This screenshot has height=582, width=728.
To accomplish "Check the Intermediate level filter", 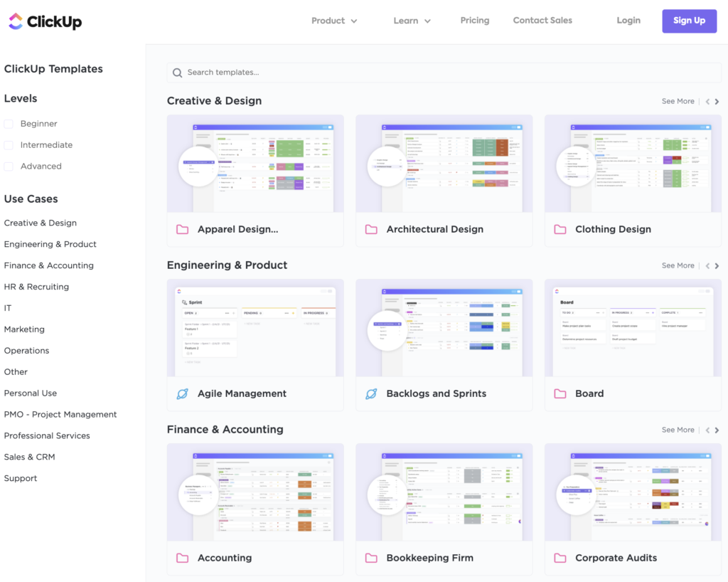I will tap(8, 144).
